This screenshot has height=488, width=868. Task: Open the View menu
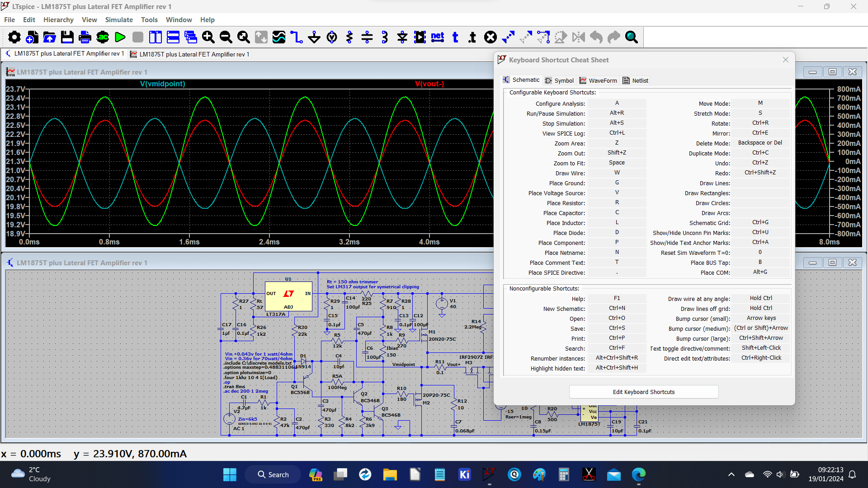pyautogui.click(x=90, y=20)
